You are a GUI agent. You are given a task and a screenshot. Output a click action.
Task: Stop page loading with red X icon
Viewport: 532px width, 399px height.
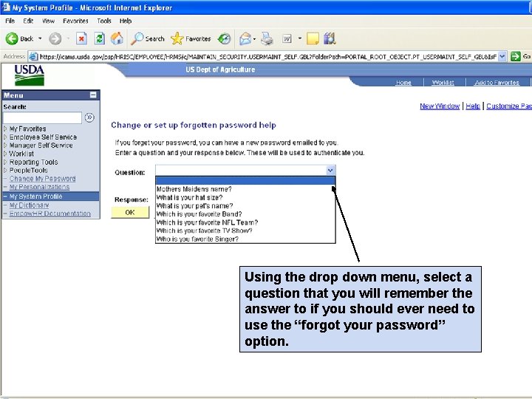[x=81, y=38]
